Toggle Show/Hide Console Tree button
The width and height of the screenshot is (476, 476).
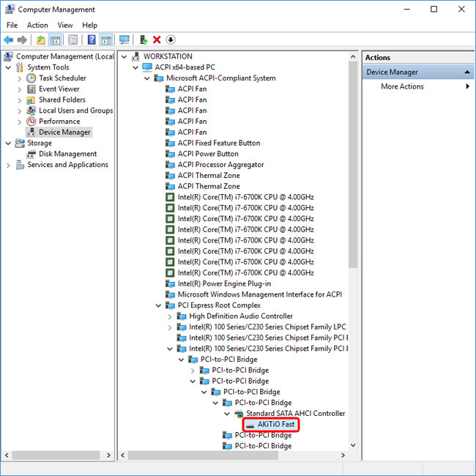point(55,40)
